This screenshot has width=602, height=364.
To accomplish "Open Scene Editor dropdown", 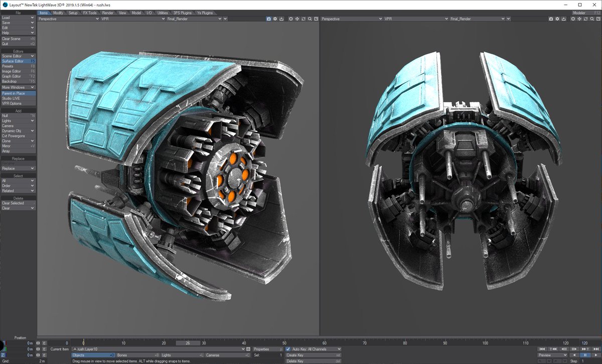I will pos(18,56).
